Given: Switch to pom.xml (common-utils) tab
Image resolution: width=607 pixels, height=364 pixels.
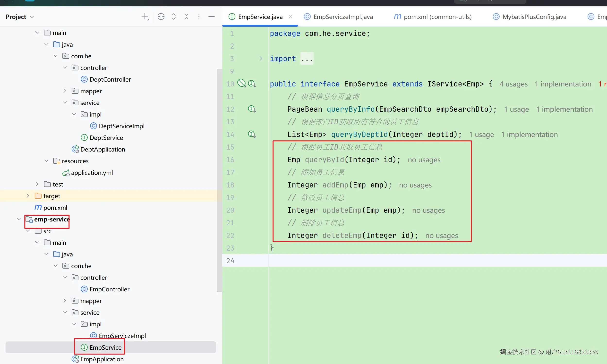Looking at the screenshot, I should click(437, 17).
